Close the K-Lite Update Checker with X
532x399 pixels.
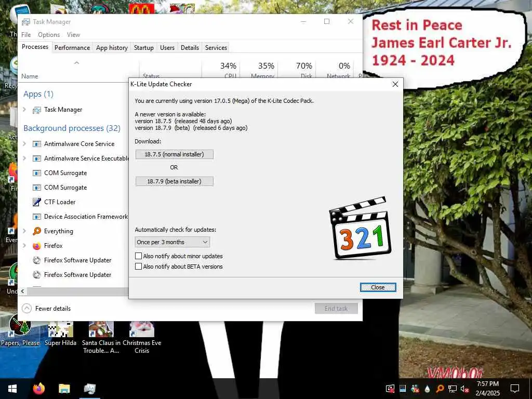395,84
